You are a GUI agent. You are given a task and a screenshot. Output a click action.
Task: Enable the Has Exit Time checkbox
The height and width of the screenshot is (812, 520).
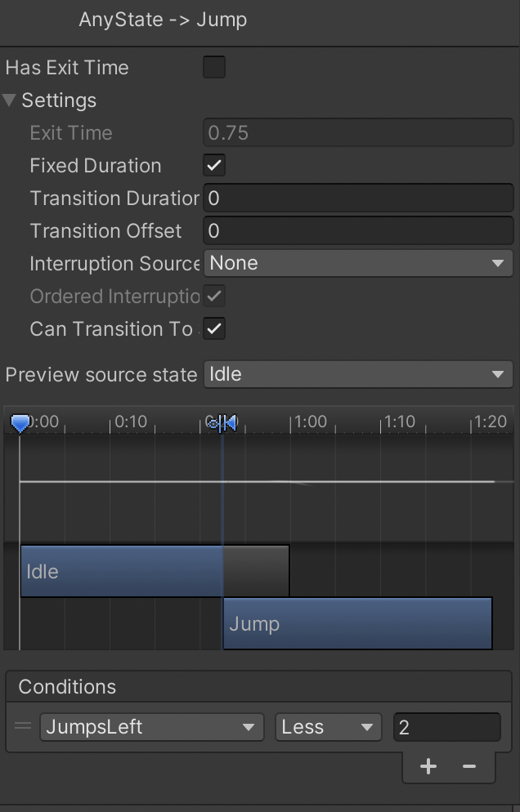[x=214, y=67]
